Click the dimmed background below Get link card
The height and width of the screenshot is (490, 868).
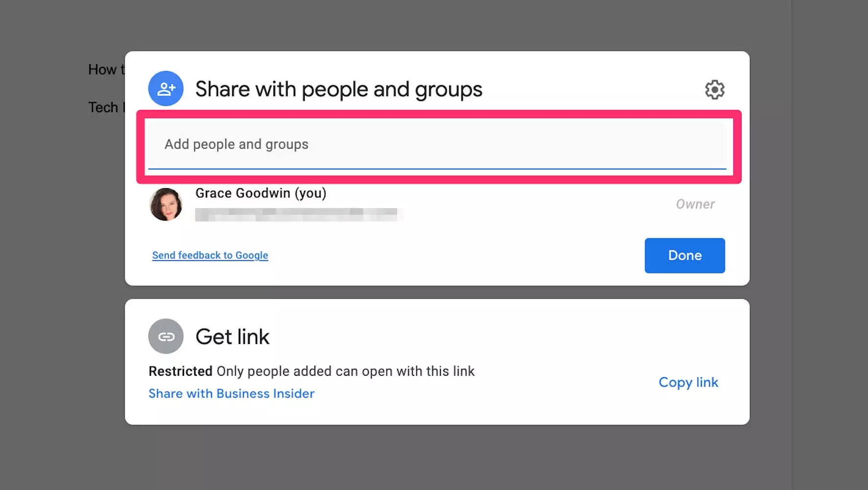tap(436, 458)
